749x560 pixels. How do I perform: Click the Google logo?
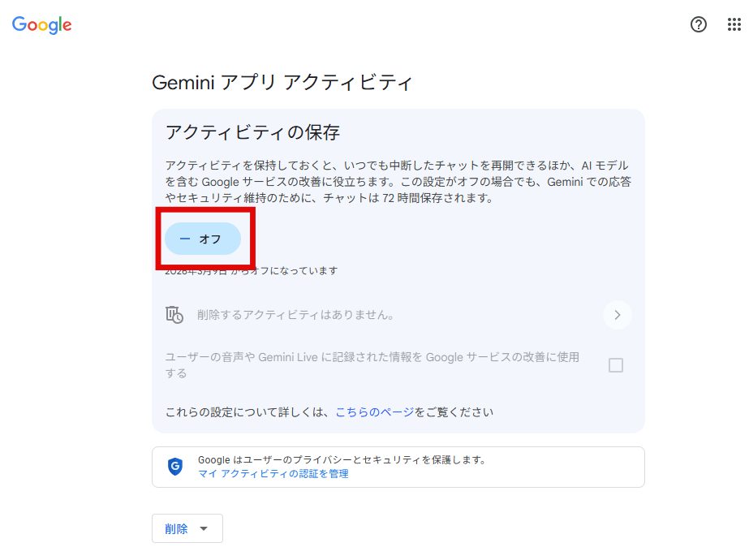tap(42, 25)
